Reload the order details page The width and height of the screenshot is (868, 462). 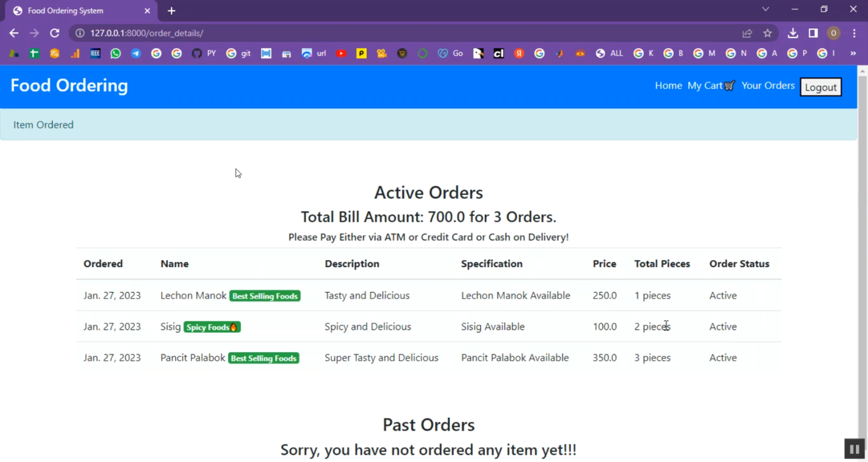click(x=54, y=33)
